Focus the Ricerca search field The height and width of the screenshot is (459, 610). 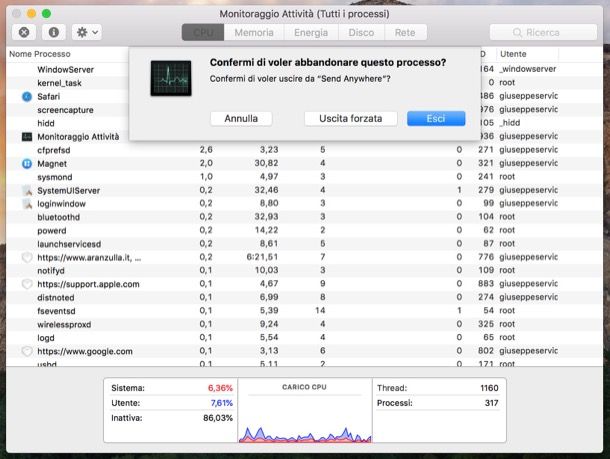(x=543, y=32)
